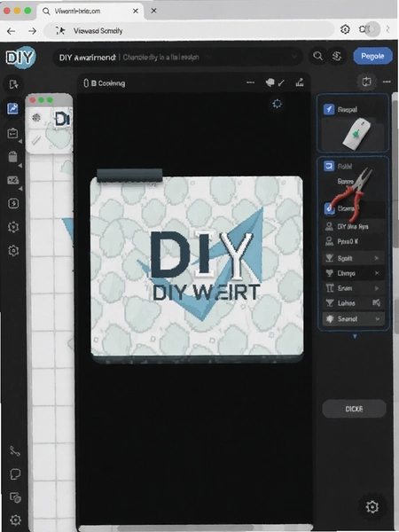Screen dimensions: 399x532
Task: Click the phone icon in left sidebar
Action: [14, 451]
